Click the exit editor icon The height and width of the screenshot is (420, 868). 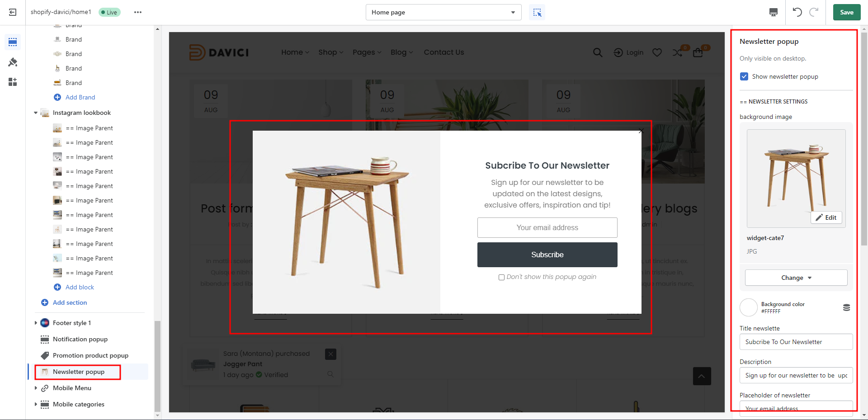click(13, 12)
